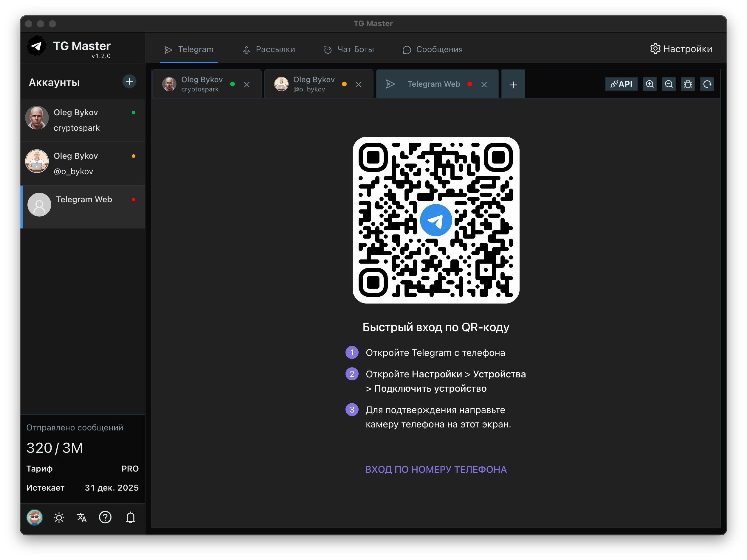747x560 pixels.
Task: Open Настройки settings
Action: point(681,49)
